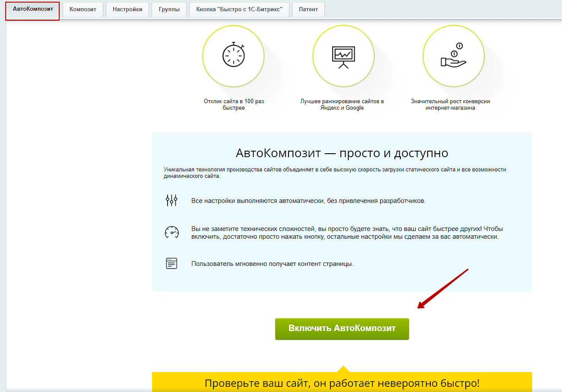Go to the Группы tab
Viewport: 562px width, 392px height.
(x=169, y=9)
